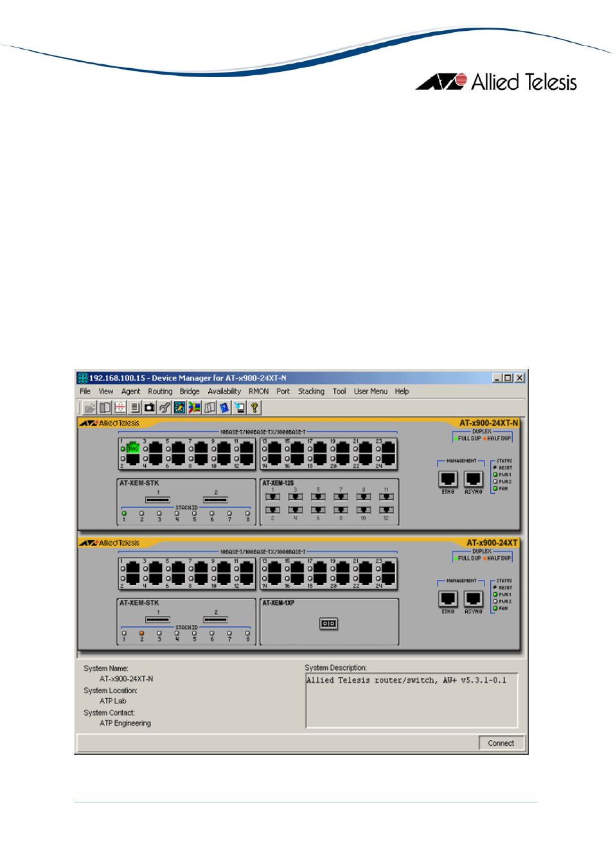Open the User Menu menu
The image size is (613, 868).
(371, 392)
